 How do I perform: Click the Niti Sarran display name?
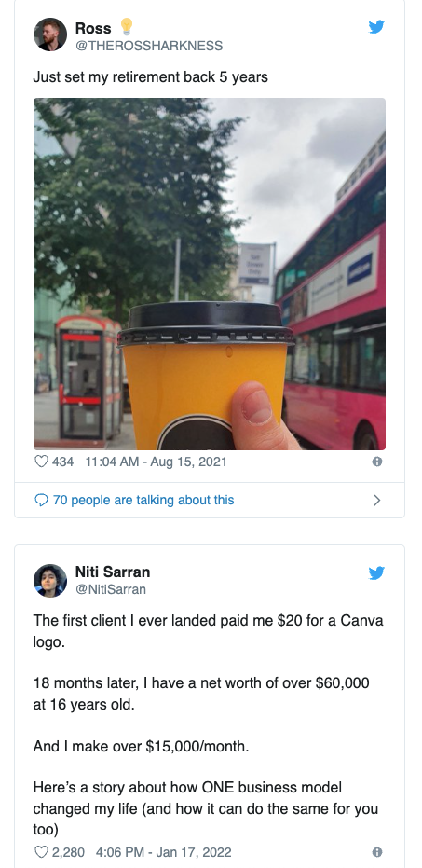113,572
